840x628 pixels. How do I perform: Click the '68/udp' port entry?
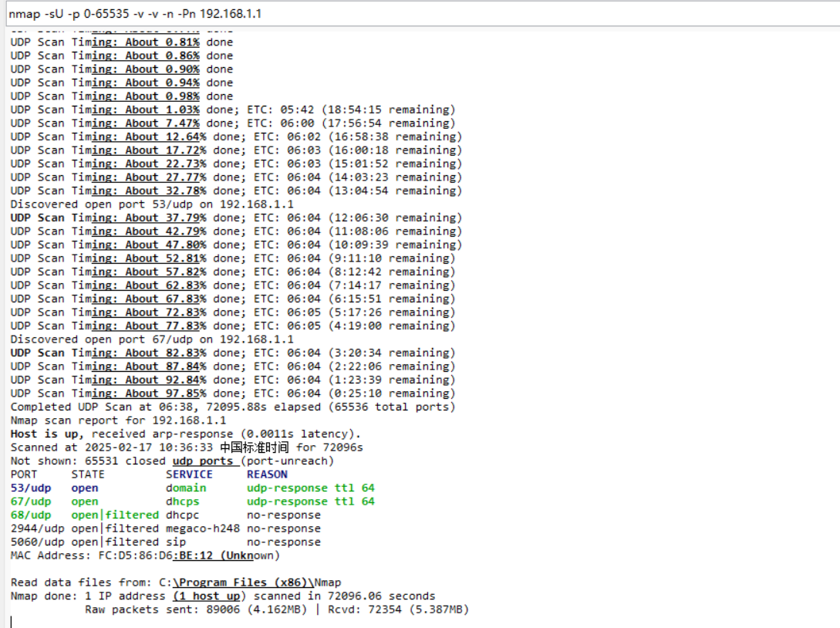(x=31, y=515)
